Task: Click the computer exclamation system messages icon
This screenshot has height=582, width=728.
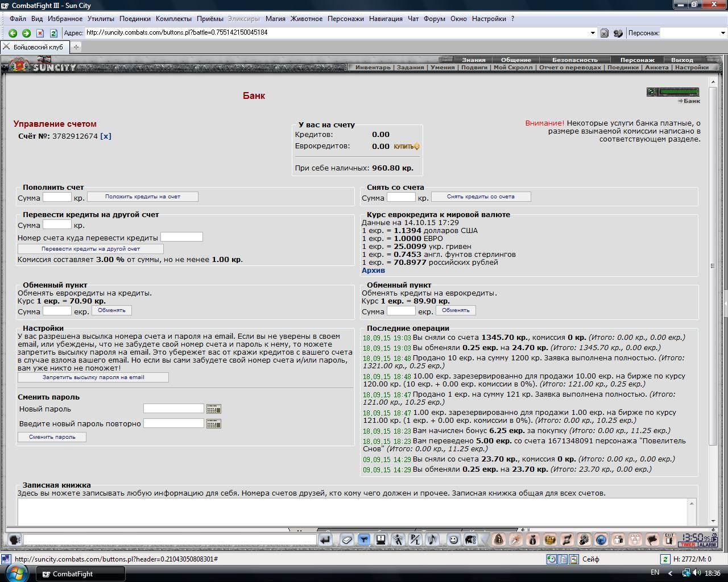Action: [x=380, y=539]
